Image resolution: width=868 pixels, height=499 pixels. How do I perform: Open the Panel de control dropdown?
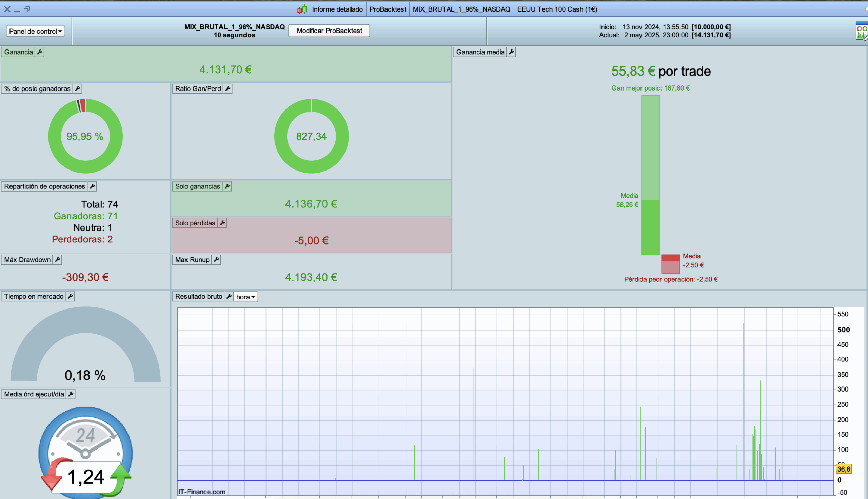click(35, 31)
